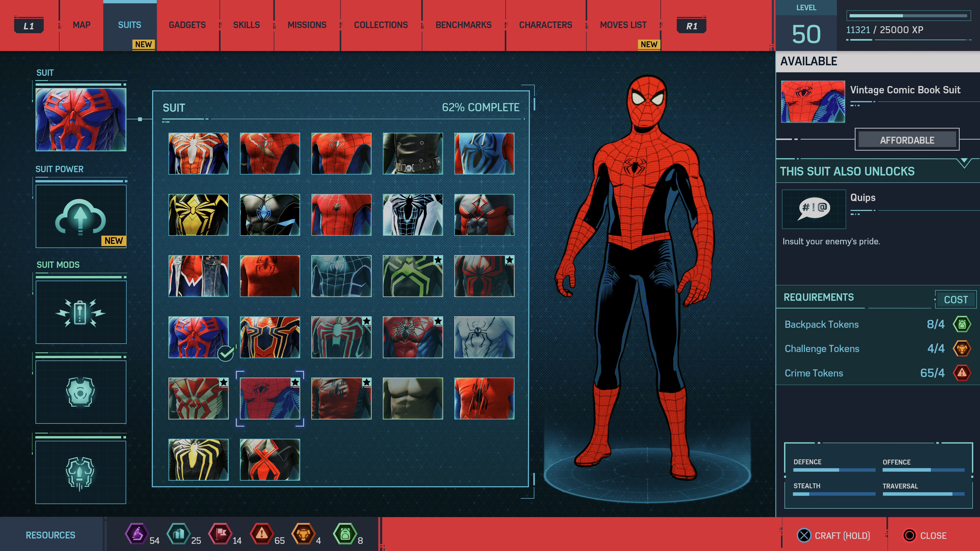This screenshot has height=551, width=980.
Task: Select the equipped suit slot at left
Action: click(81, 119)
